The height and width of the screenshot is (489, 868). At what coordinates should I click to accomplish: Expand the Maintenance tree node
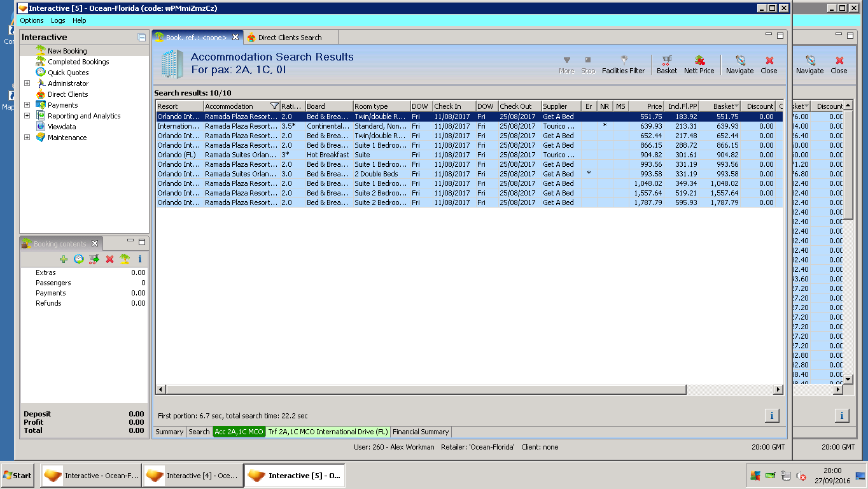[27, 138]
